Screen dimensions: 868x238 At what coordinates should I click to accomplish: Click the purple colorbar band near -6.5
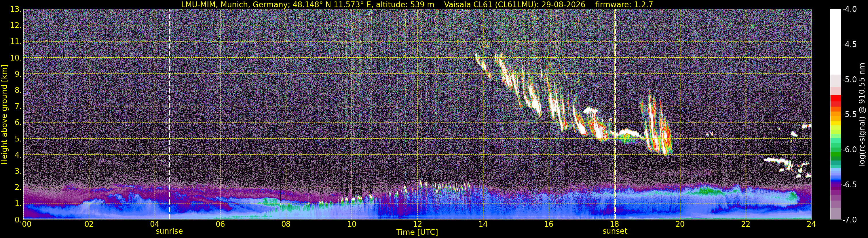(x=835, y=186)
